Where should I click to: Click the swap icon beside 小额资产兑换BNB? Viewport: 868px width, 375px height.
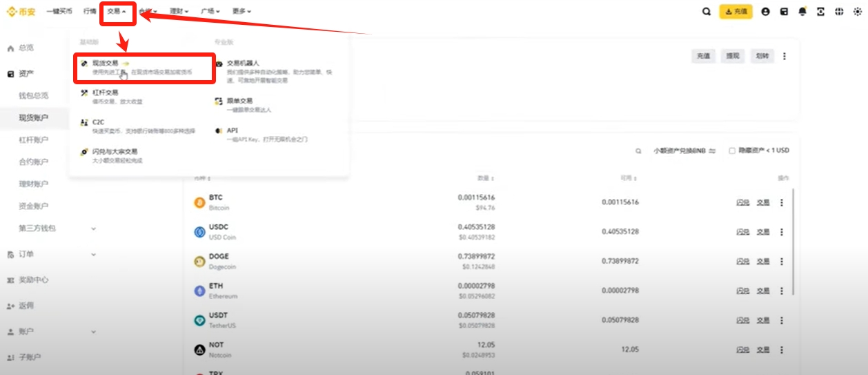712,151
